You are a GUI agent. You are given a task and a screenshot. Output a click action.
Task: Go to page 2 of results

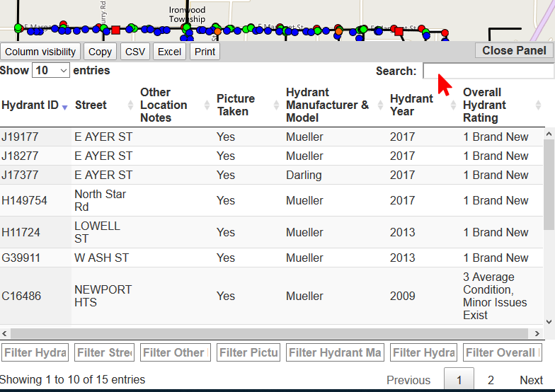491,380
